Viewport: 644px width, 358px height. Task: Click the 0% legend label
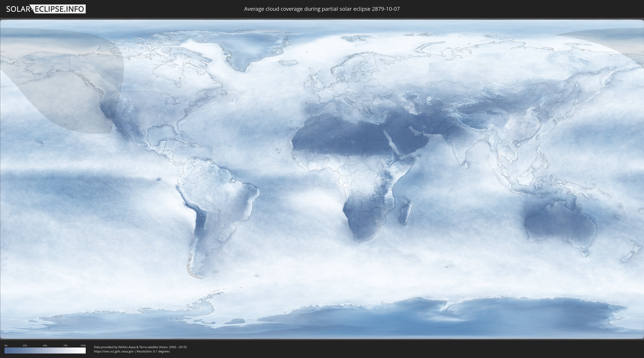pos(6,345)
